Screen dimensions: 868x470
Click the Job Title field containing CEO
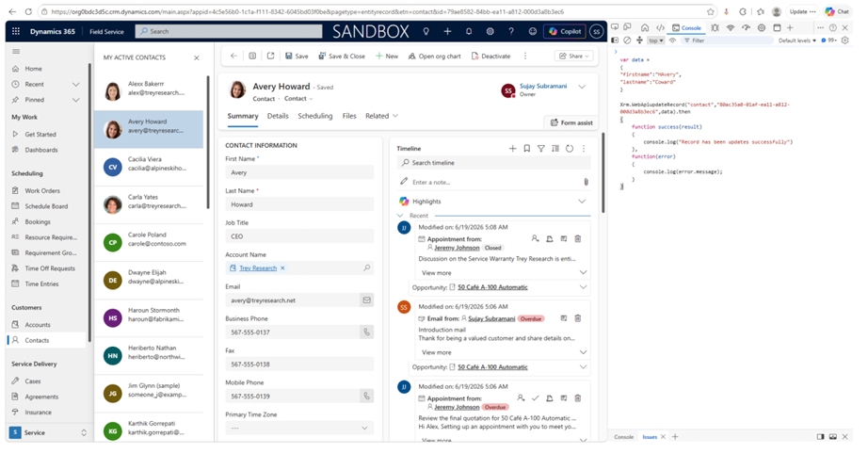tap(299, 236)
